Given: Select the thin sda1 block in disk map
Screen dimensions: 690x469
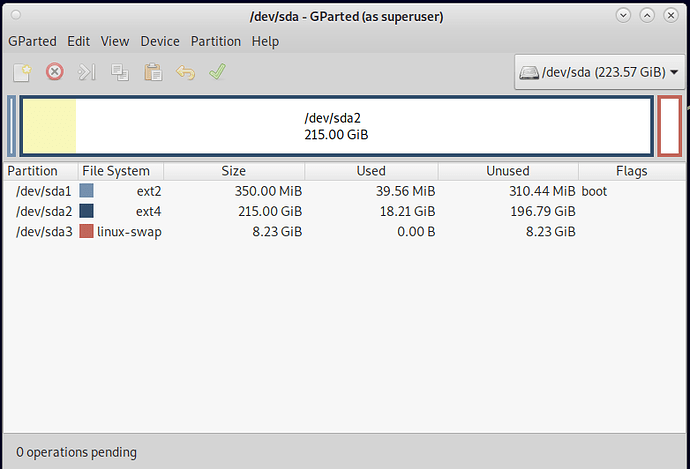Looking at the screenshot, I should click(x=12, y=126).
